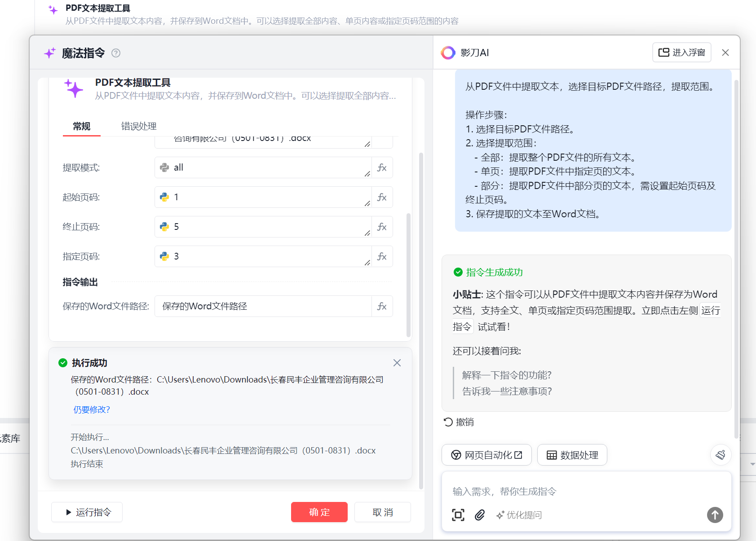Click the 确定 button
This screenshot has width=756, height=541.
point(319,512)
